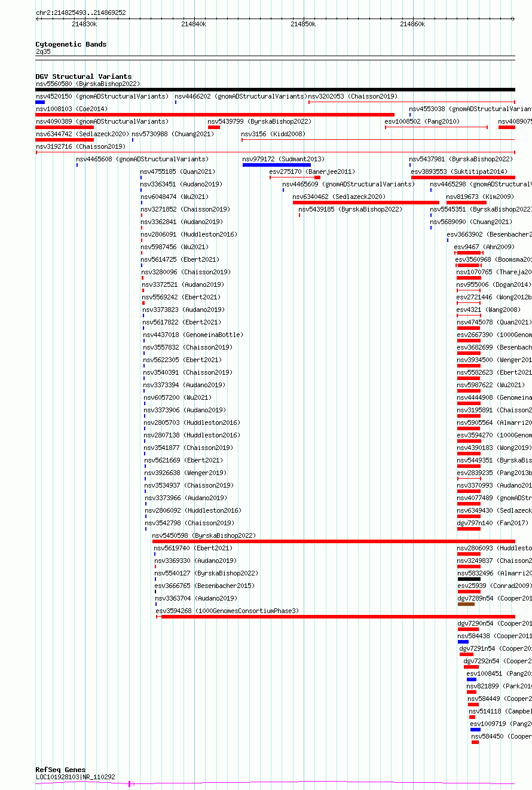Open nsv2806091 (Huddleston2016) variant
The width and height of the screenshot is (532, 790).
point(189,234)
